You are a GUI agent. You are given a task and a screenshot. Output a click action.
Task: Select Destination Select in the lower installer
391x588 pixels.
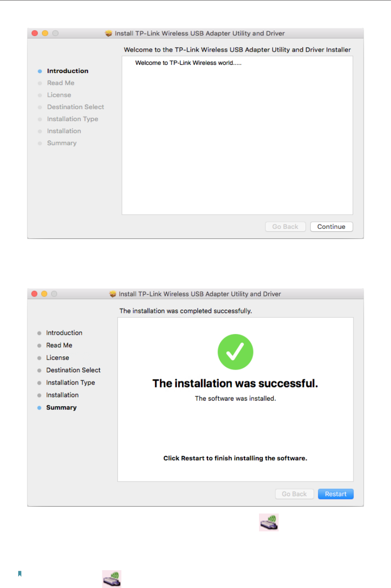pos(73,370)
